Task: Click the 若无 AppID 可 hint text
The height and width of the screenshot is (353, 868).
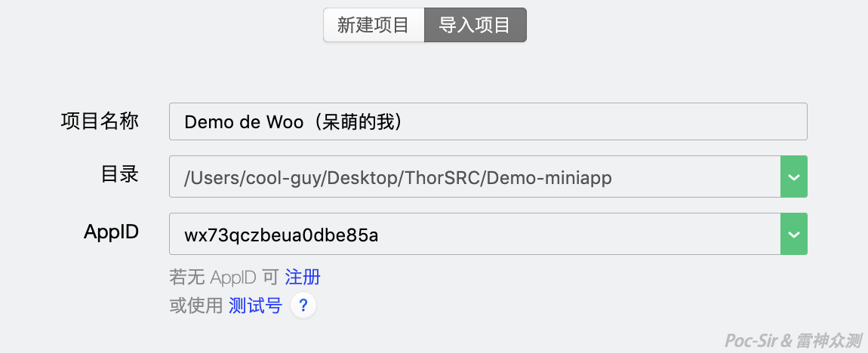Action: [224, 277]
